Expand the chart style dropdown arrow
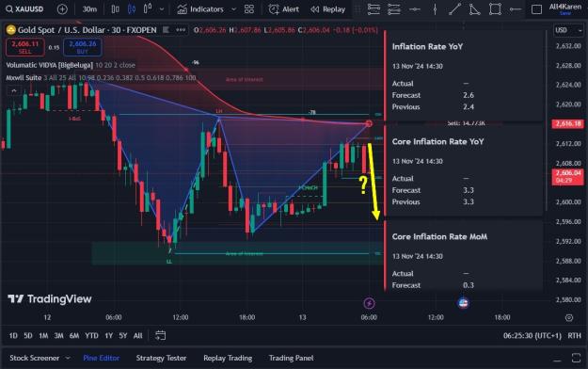 (x=162, y=9)
